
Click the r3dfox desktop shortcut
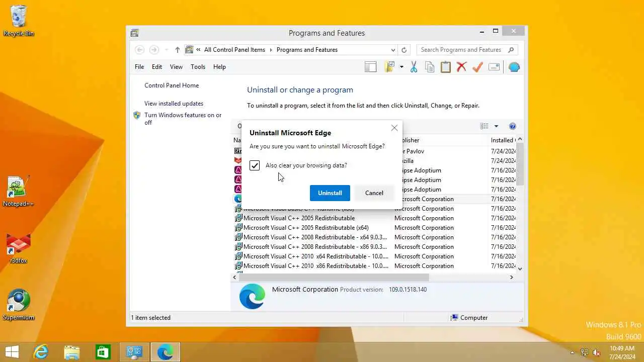coord(19,248)
